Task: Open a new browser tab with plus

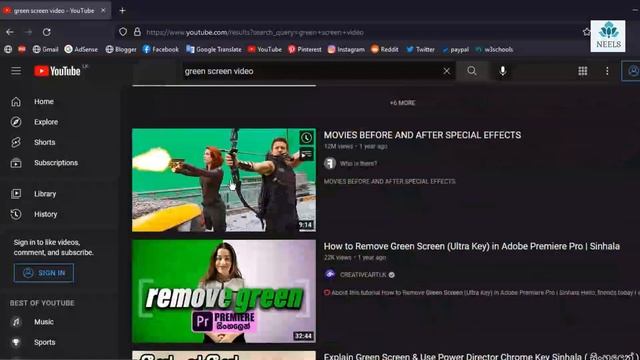Action: pyautogui.click(x=122, y=11)
